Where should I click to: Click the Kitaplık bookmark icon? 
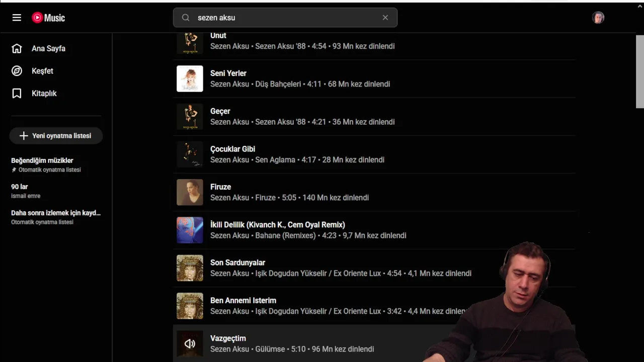(17, 94)
